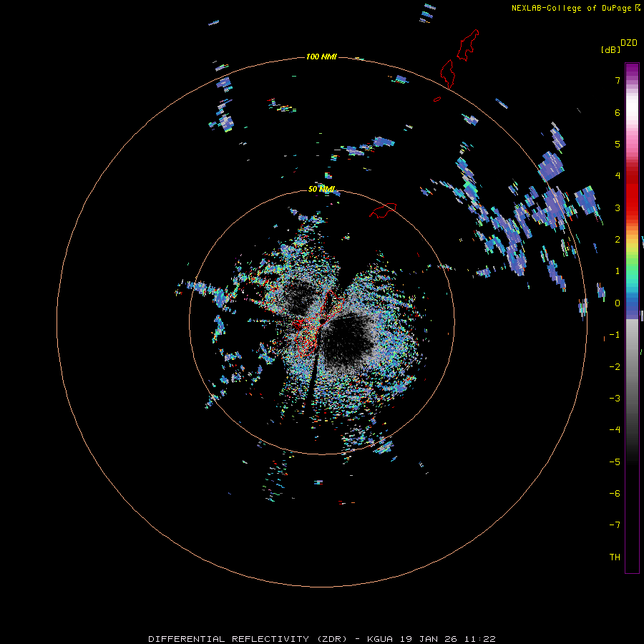Click the -7 value on color scale
The width and height of the screenshot is (644, 644).
coord(615,525)
